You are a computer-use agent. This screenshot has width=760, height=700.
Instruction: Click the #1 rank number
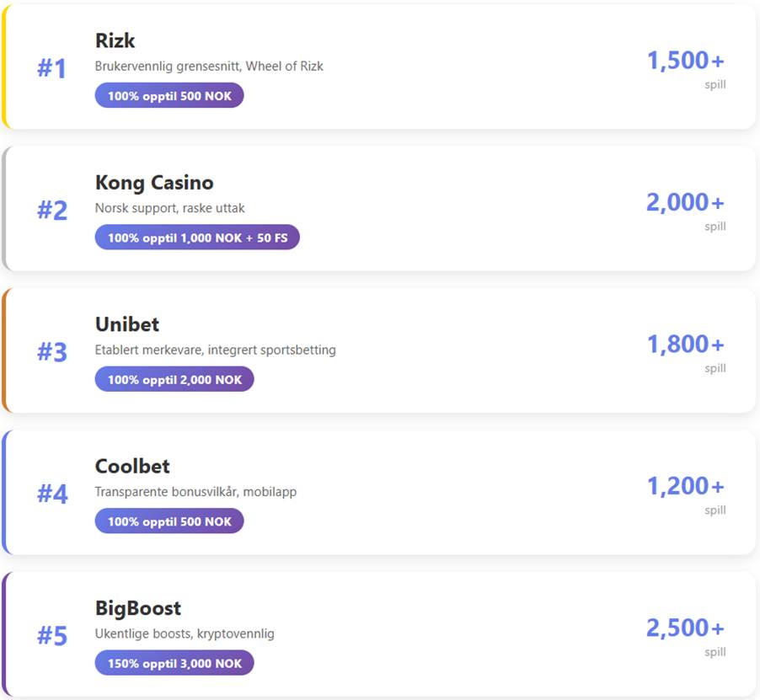pos(51,68)
